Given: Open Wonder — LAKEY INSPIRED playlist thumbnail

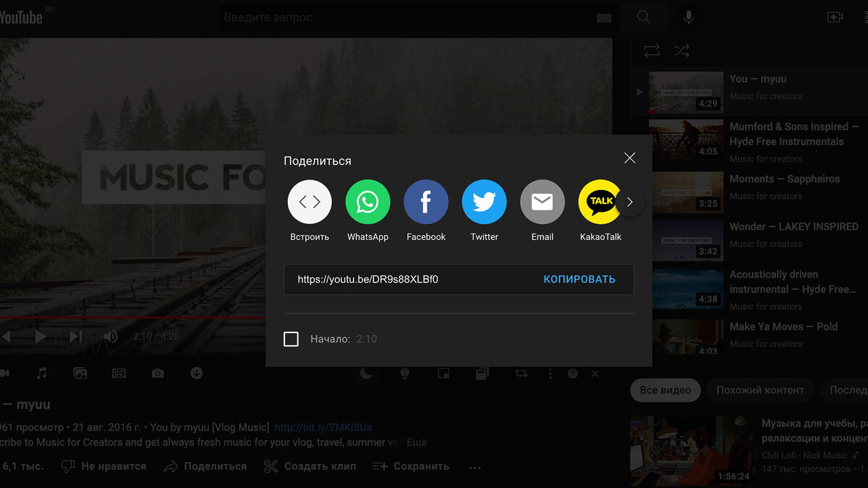Looking at the screenshot, I should [686, 240].
